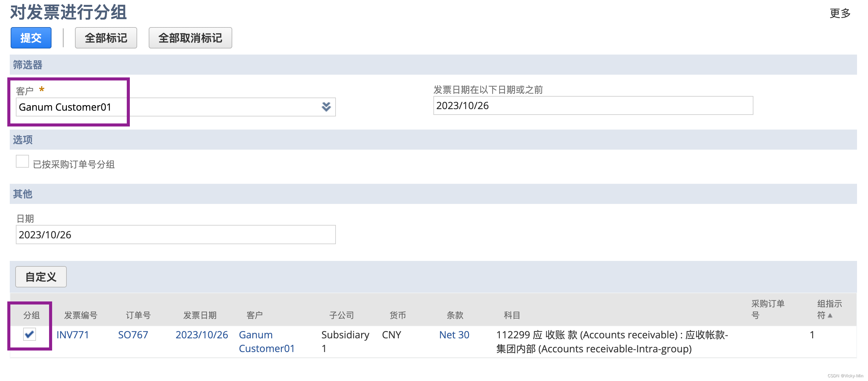Open the 更多 menu
Viewport: 868px width, 381px height.
pyautogui.click(x=839, y=13)
